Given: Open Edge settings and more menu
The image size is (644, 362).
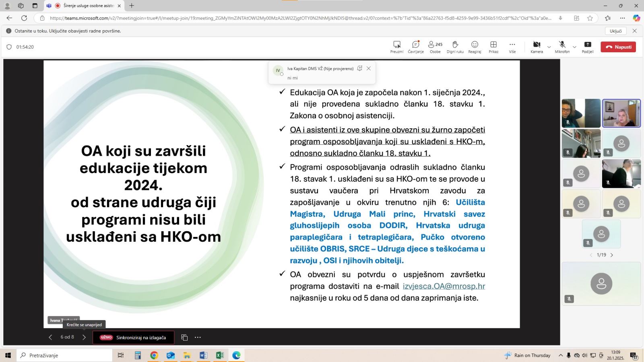Looking at the screenshot, I should (623, 18).
